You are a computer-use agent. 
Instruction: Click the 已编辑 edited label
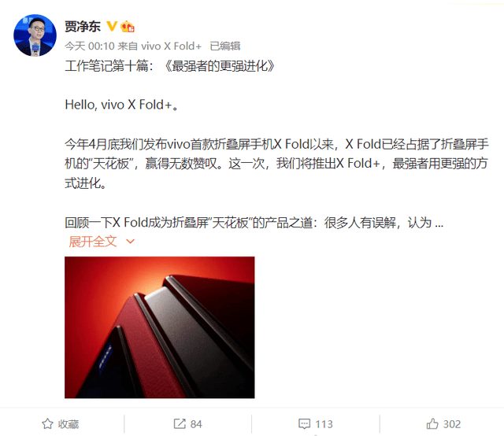click(x=225, y=46)
